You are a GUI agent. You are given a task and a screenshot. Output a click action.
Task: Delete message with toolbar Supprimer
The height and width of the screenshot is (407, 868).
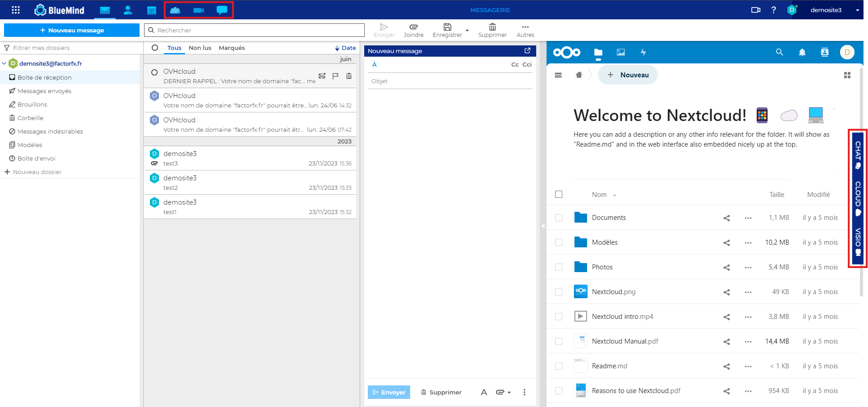click(493, 31)
